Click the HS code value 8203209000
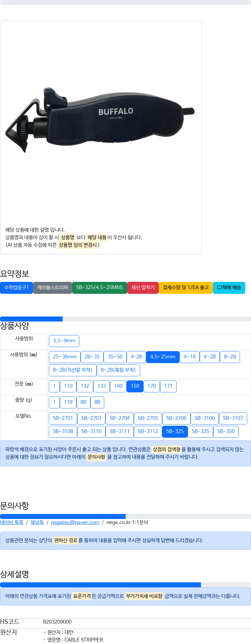 (57, 622)
